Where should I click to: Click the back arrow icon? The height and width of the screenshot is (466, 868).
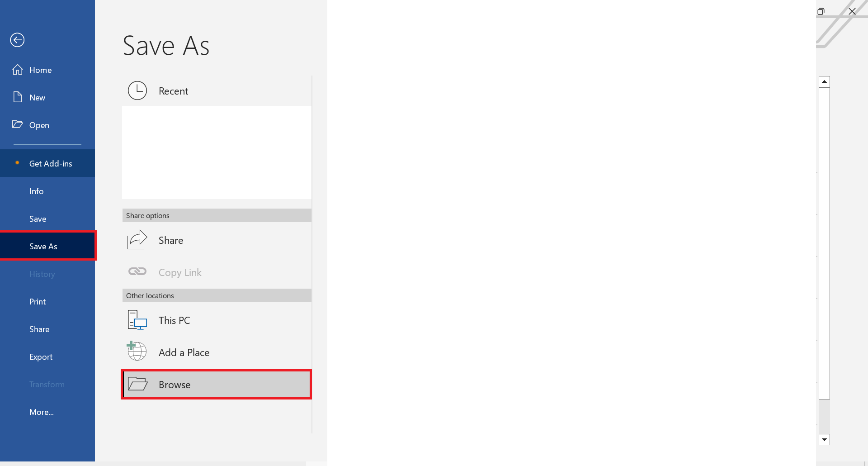pyautogui.click(x=17, y=40)
